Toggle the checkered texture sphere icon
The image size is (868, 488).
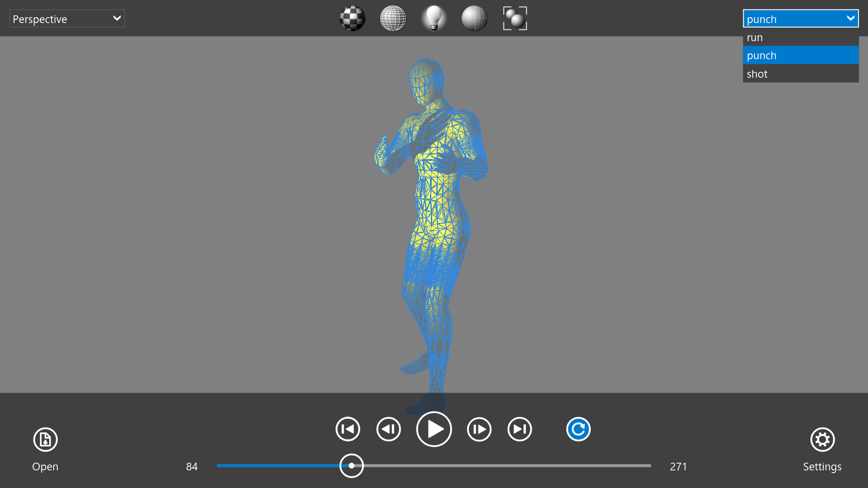[352, 19]
